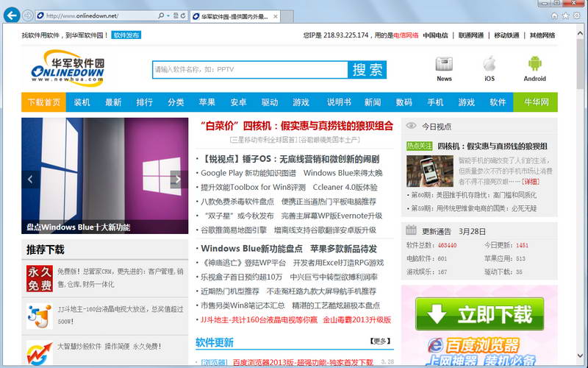588x368 pixels.
Task: Open the browser Home icon
Action: click(x=555, y=15)
